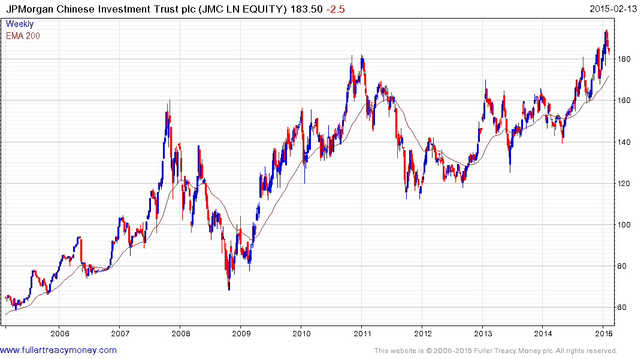Click the 2009 x-axis label
Viewport: 644px width, 359px height.
click(241, 333)
